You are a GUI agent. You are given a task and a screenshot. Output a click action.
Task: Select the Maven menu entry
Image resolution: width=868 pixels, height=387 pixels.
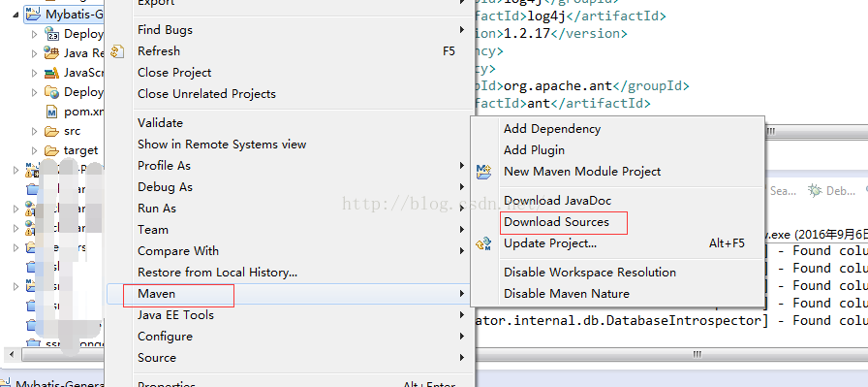pos(290,294)
